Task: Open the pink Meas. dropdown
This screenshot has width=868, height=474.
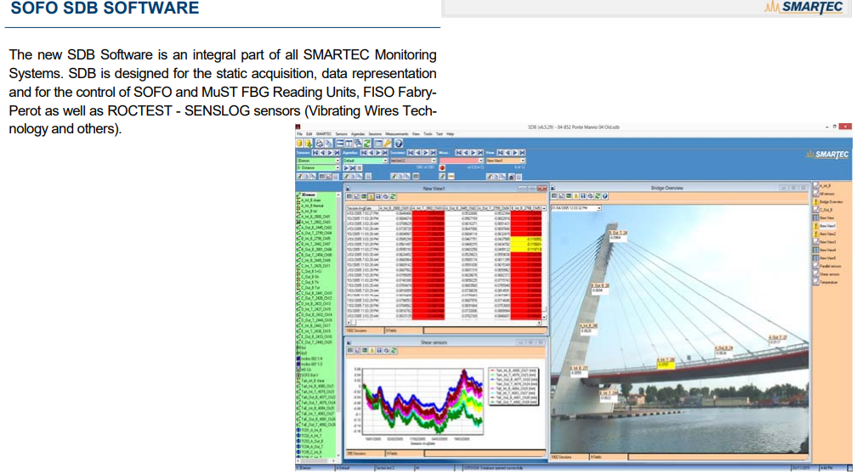Action: (462, 161)
